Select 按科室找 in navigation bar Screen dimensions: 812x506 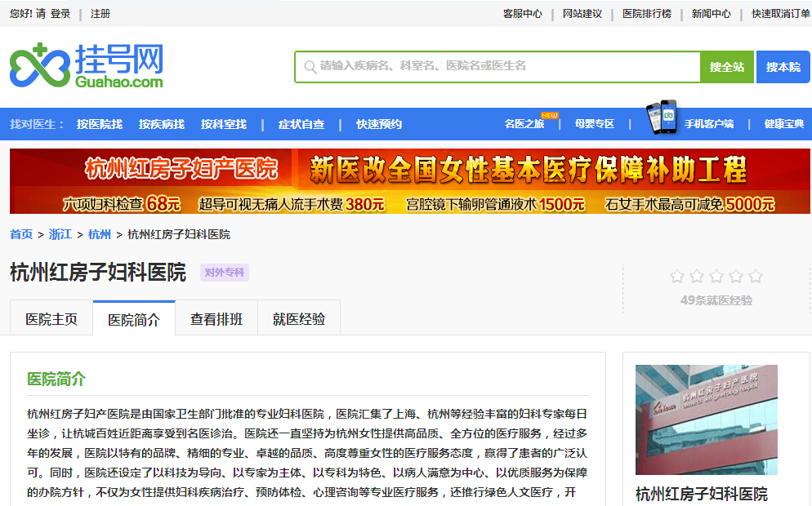(x=224, y=124)
